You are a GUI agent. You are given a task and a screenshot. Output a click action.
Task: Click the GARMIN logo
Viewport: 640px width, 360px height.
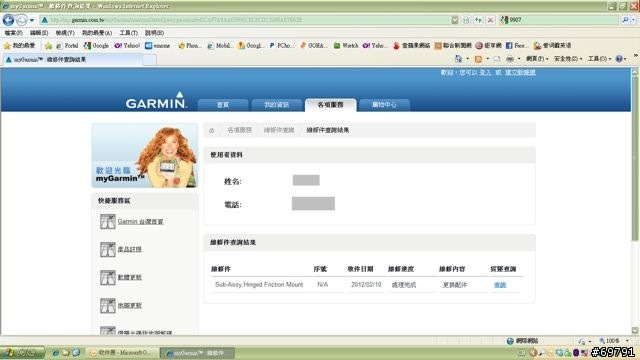click(x=156, y=100)
